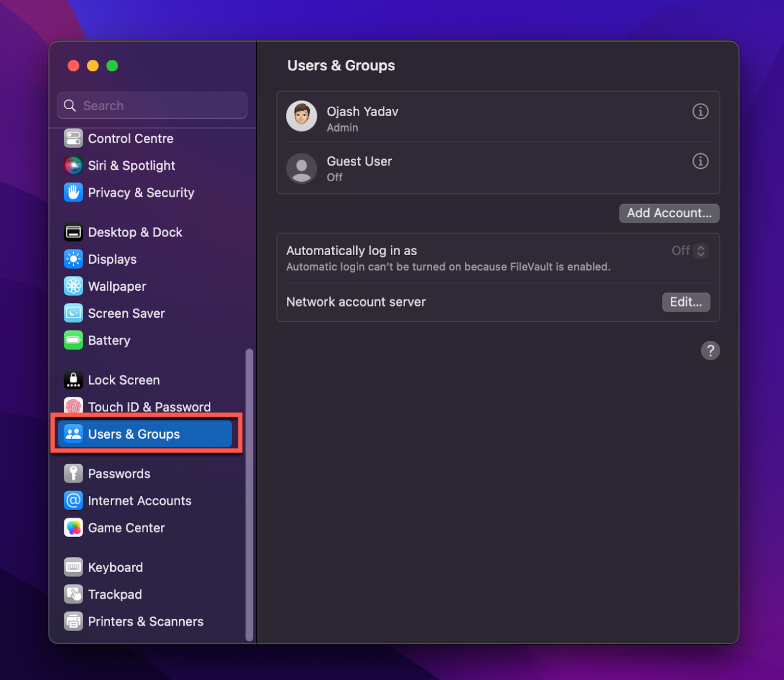Click the Add Account button

[669, 213]
